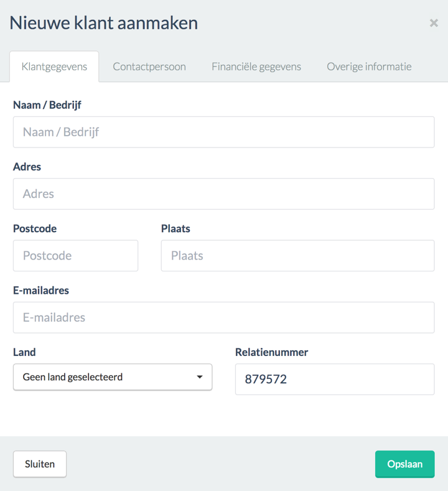Go to the Financiële gegevens tab
The image size is (448, 491).
click(256, 67)
